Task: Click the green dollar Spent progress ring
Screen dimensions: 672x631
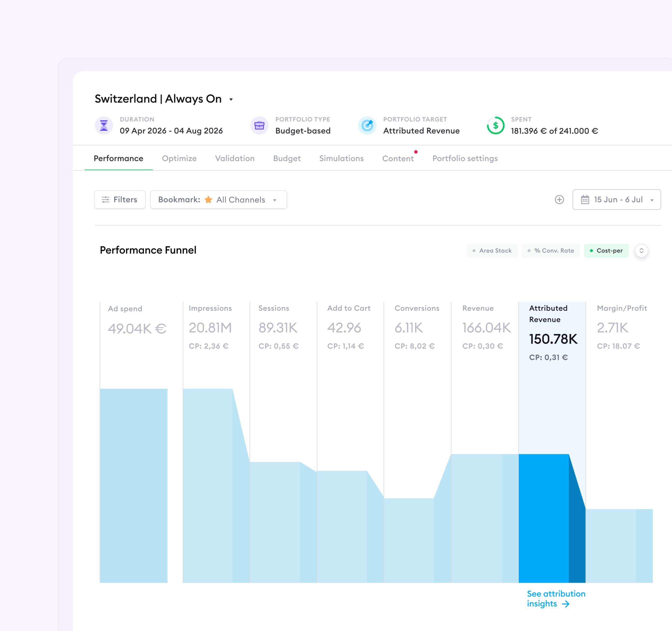Action: 496,126
